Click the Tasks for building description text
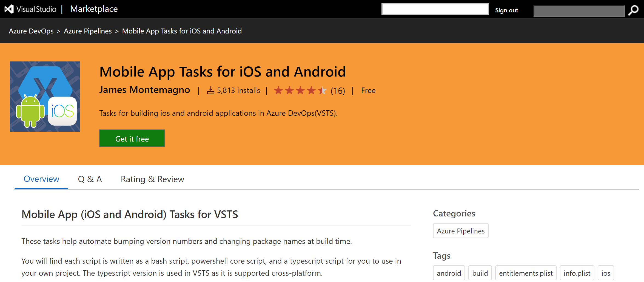Image resolution: width=644 pixels, height=282 pixels. tap(218, 113)
